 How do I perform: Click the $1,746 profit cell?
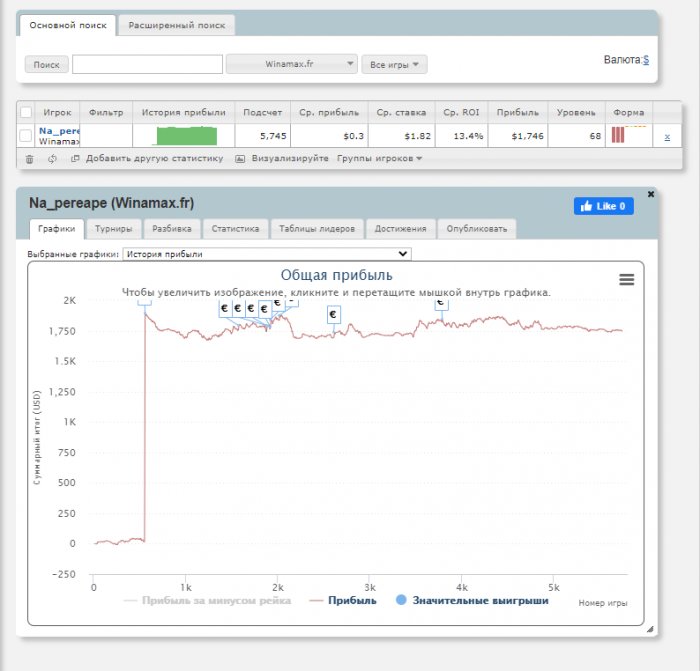point(518,136)
